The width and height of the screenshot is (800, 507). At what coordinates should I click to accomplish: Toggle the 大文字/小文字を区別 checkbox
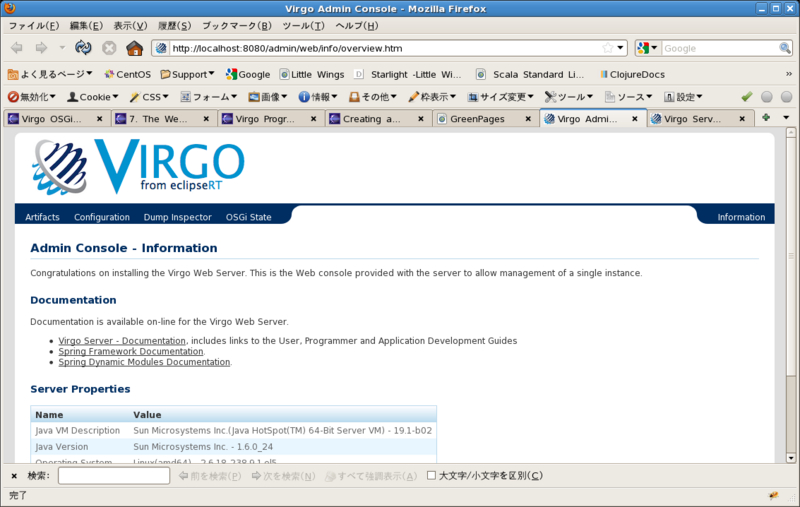(431, 475)
